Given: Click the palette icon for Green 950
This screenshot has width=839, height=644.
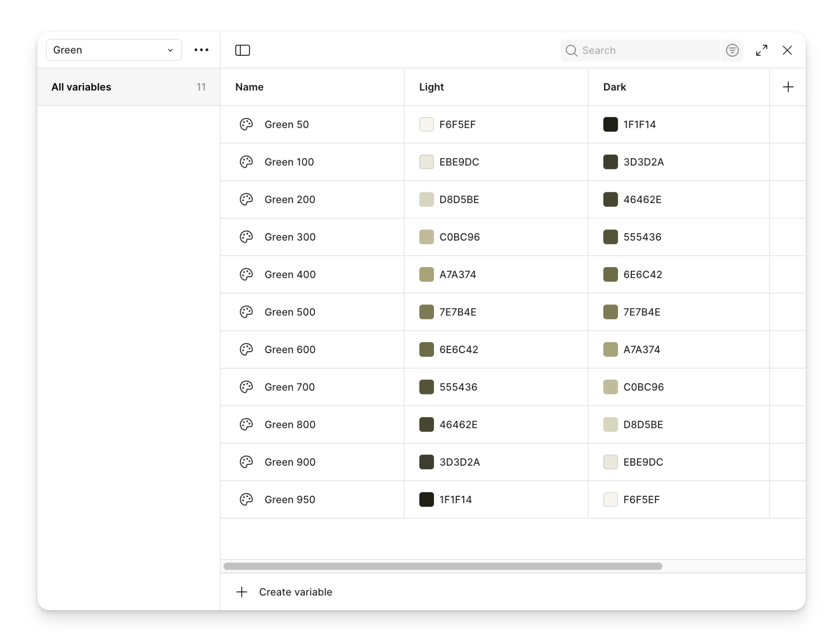Looking at the screenshot, I should point(246,499).
